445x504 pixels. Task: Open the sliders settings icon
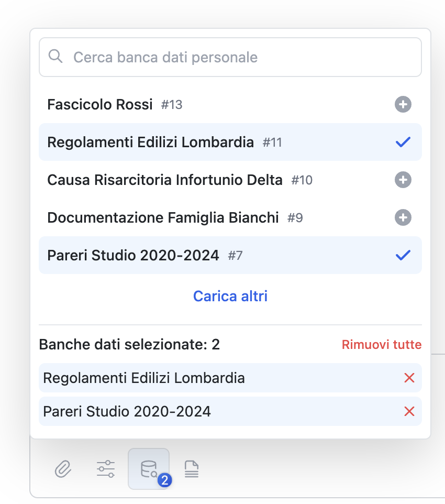(106, 469)
